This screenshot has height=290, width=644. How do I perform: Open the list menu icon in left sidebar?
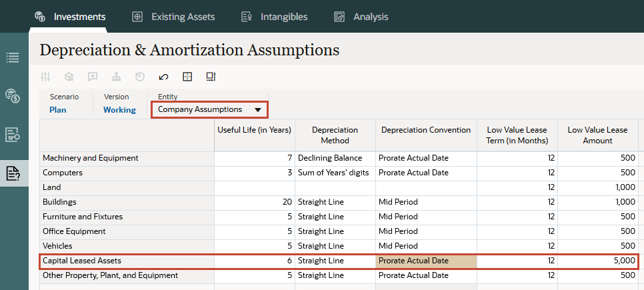[x=13, y=57]
